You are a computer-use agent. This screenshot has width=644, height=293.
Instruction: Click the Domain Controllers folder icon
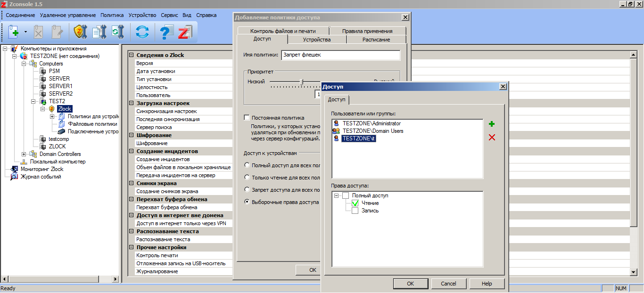[33, 154]
